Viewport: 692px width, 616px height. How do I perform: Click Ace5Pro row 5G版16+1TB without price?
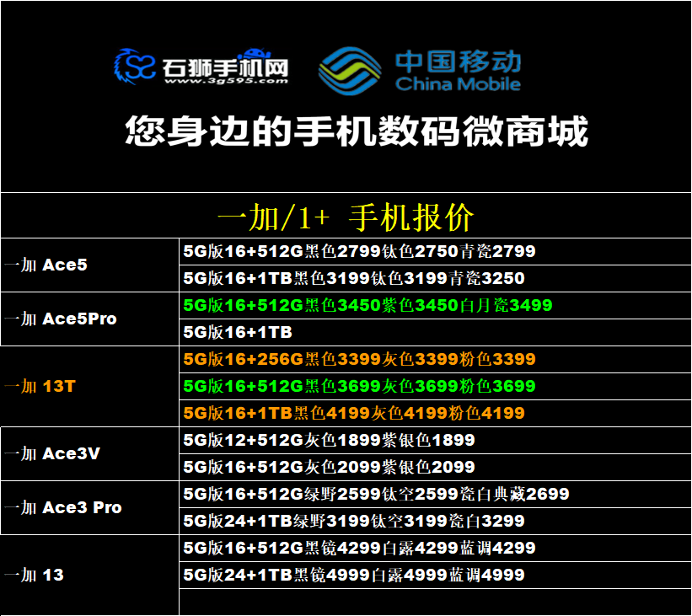tap(435, 332)
